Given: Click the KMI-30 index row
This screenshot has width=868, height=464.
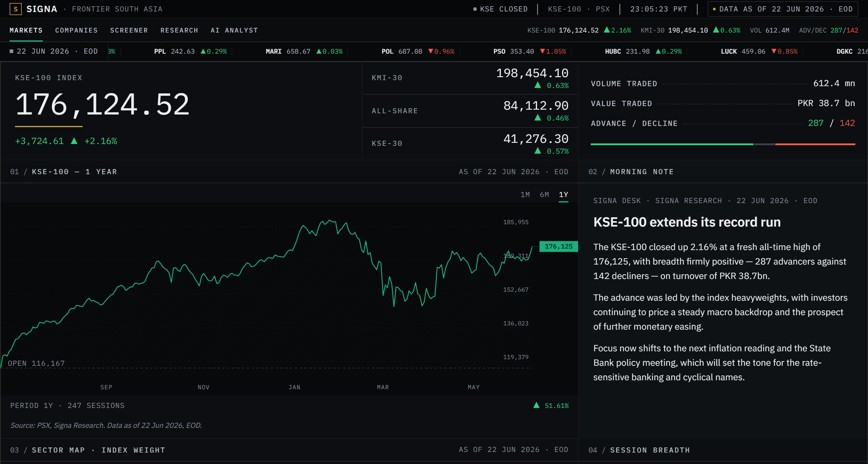Looking at the screenshot, I should pos(470,78).
